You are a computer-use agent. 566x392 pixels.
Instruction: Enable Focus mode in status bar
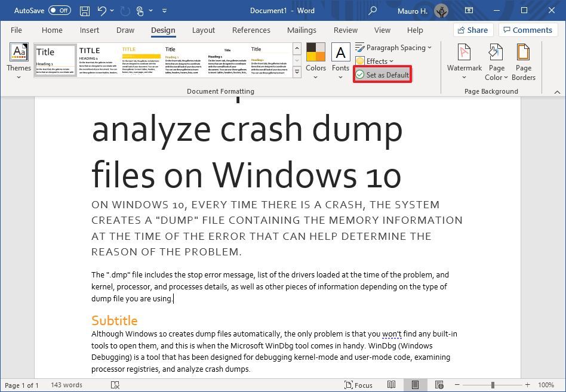[357, 385]
